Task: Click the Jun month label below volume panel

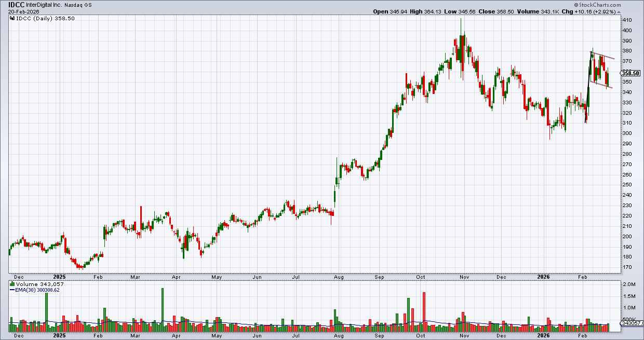Action: coord(257,335)
